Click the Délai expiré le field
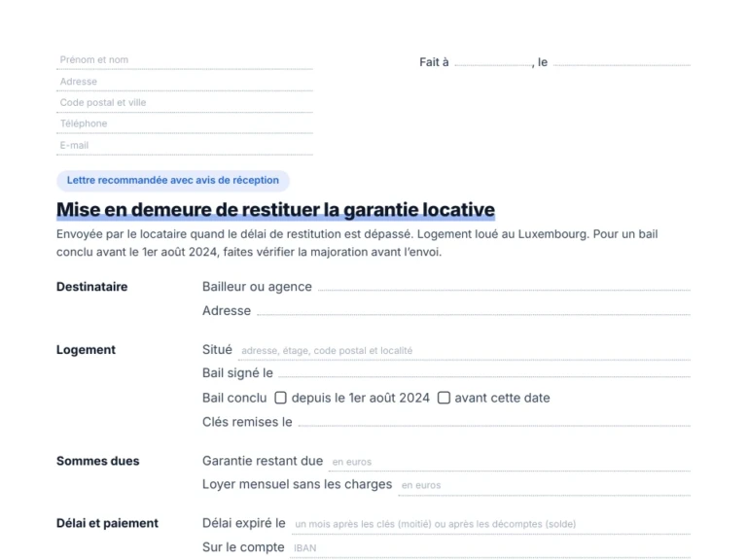This screenshot has height=560, width=747. tap(490, 524)
